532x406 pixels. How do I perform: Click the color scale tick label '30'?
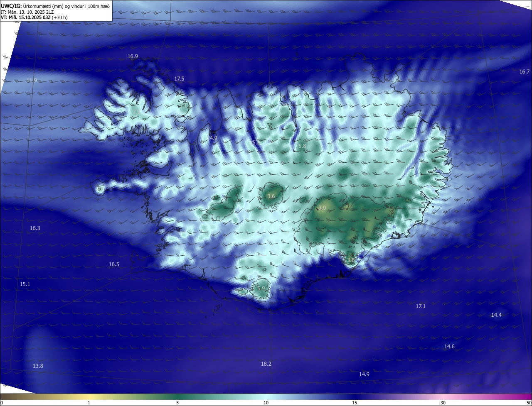[x=443, y=403]
